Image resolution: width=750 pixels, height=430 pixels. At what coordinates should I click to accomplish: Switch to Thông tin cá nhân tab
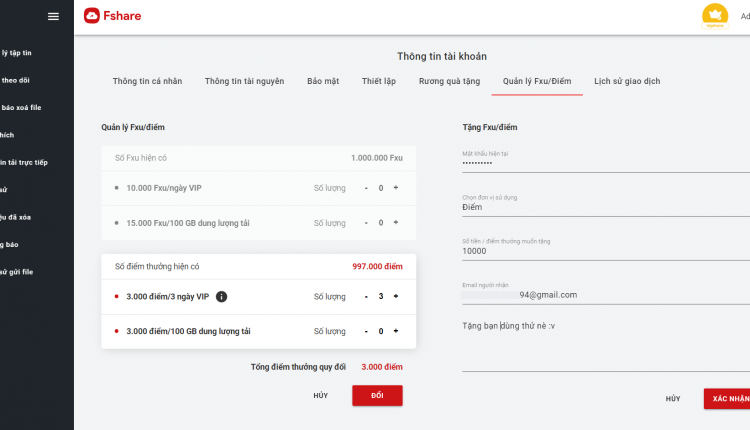point(147,81)
